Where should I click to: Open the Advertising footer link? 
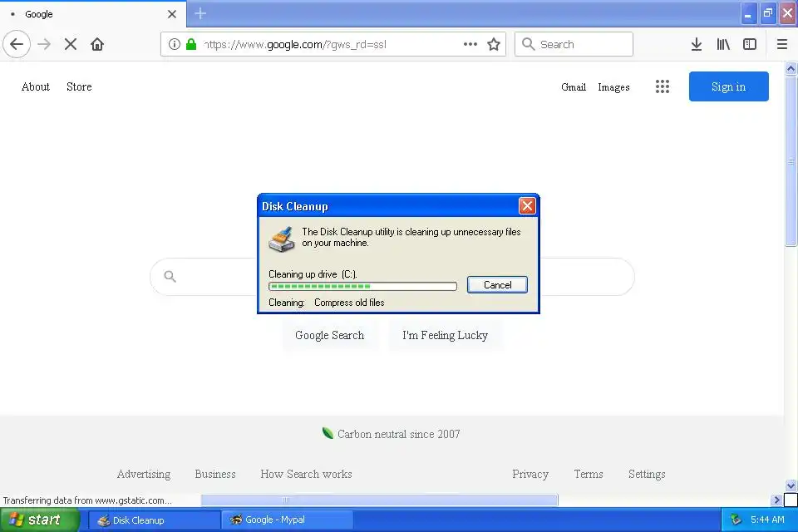[144, 474]
